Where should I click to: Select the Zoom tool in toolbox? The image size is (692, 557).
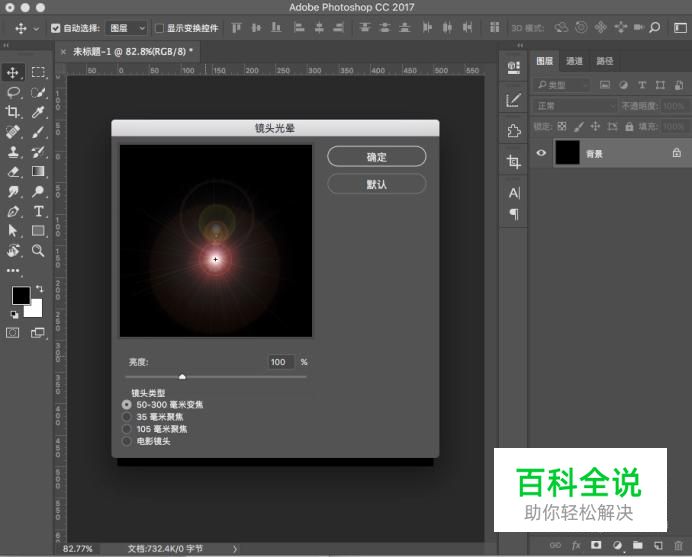click(38, 250)
